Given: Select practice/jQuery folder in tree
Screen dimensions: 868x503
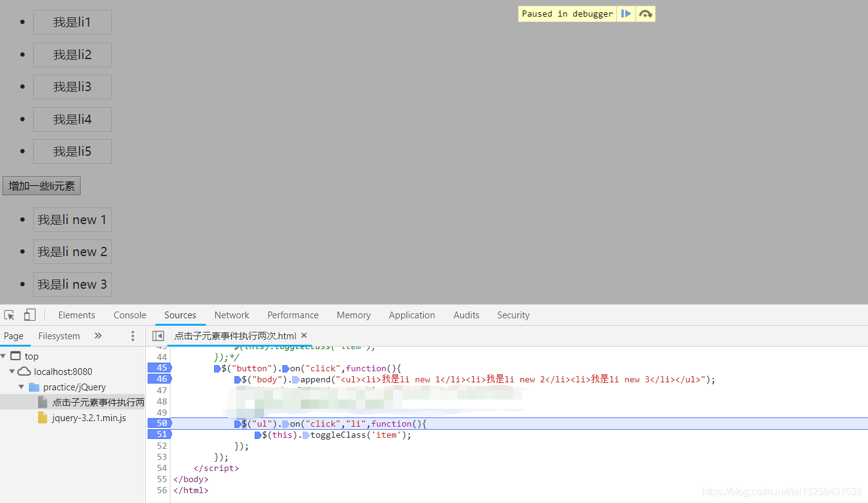Looking at the screenshot, I should coord(74,387).
